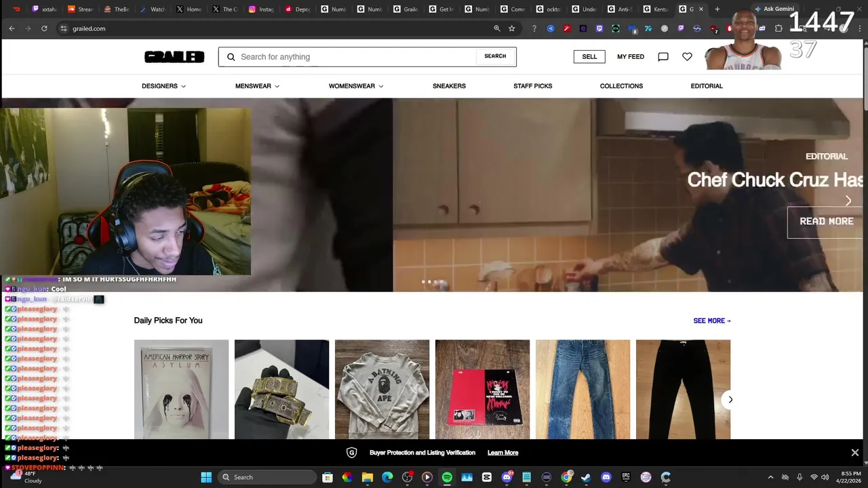Open Epic Games launcher from the taskbar
Image resolution: width=868 pixels, height=488 pixels.
point(626,477)
